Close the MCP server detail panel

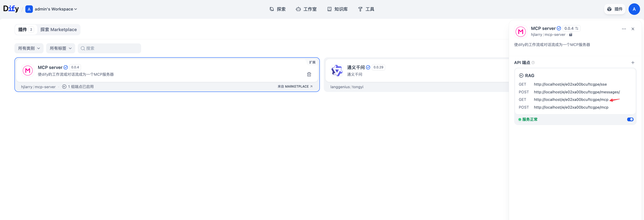[633, 29]
